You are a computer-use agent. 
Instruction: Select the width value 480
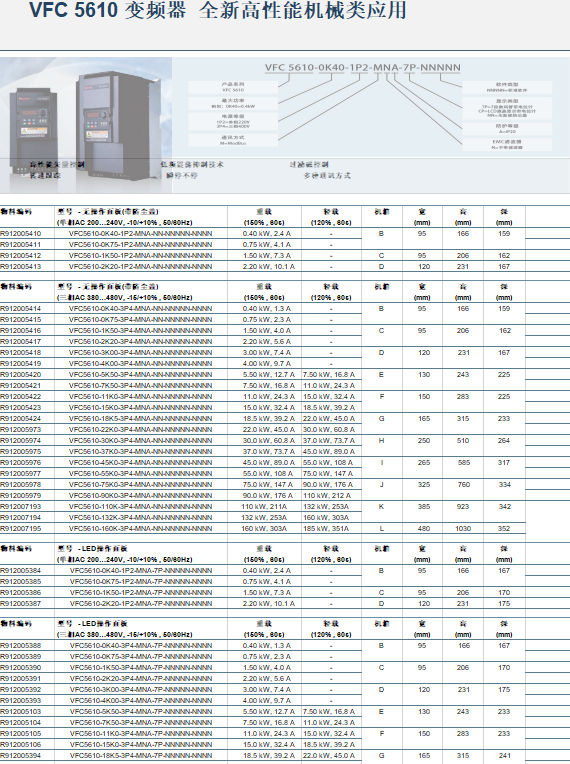pos(424,529)
